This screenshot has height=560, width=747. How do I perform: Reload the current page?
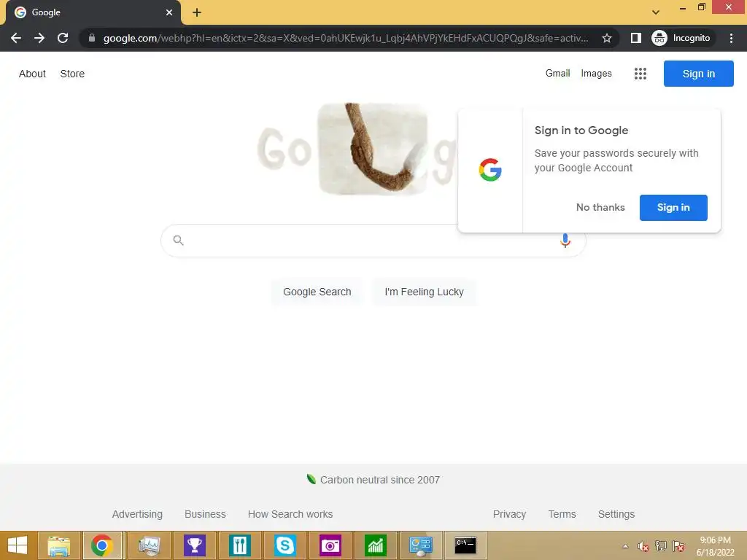[x=63, y=38]
